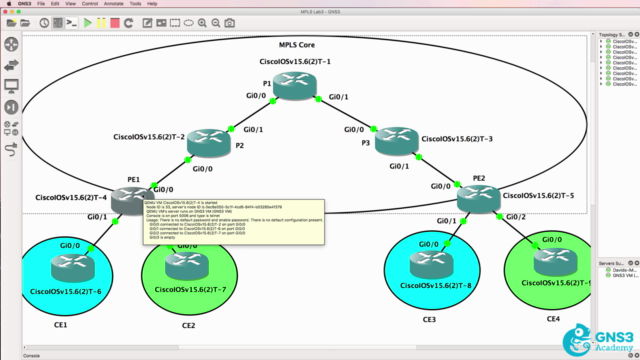Insert a picture into topology
This screenshot has height=360, width=640.
point(161,23)
